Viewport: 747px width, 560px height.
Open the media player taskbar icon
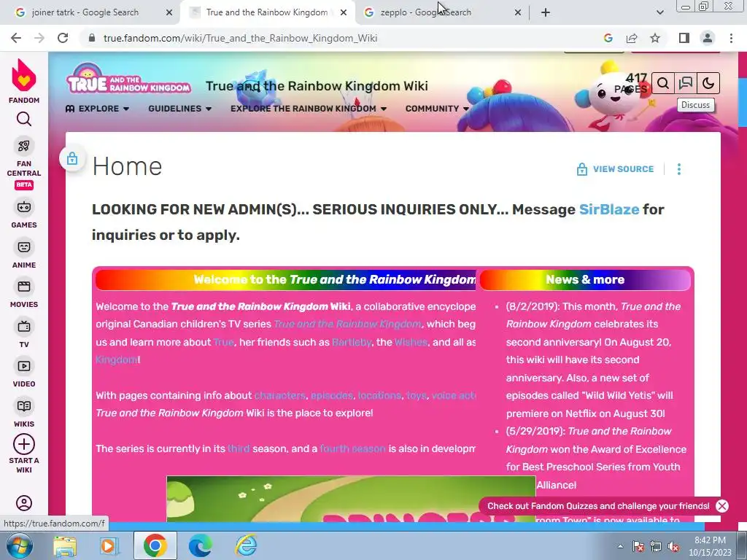point(109,545)
